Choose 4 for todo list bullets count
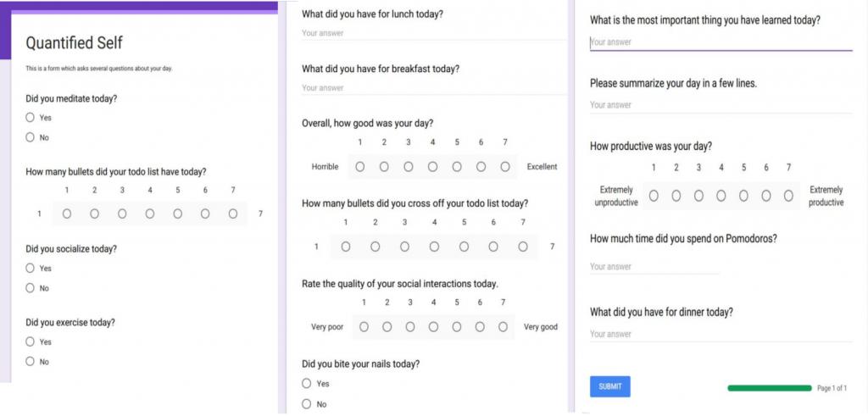 coord(150,214)
